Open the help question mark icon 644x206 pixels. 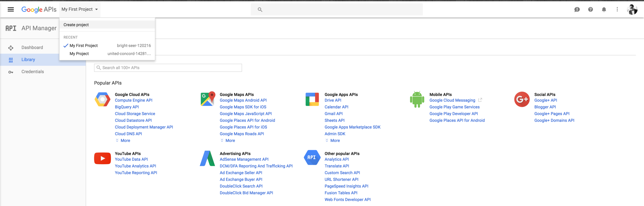click(590, 10)
